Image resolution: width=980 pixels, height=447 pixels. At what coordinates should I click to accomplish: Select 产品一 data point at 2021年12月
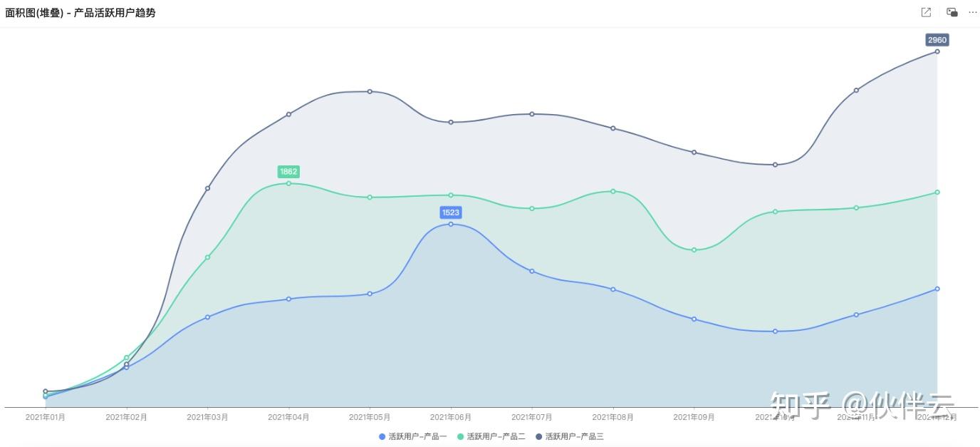937,289
